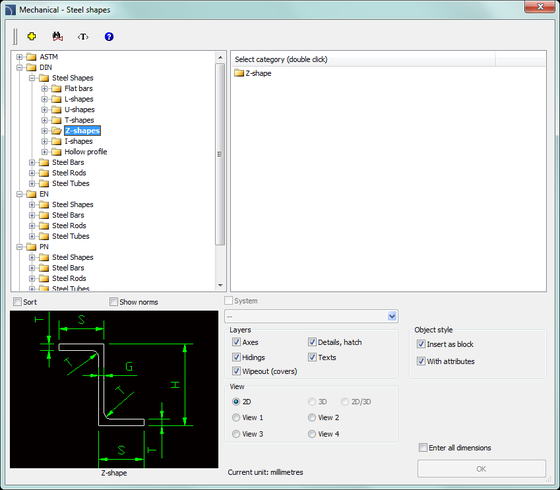Click the Z-shape preview image
Screen dimensions: 560x490
pos(114,389)
